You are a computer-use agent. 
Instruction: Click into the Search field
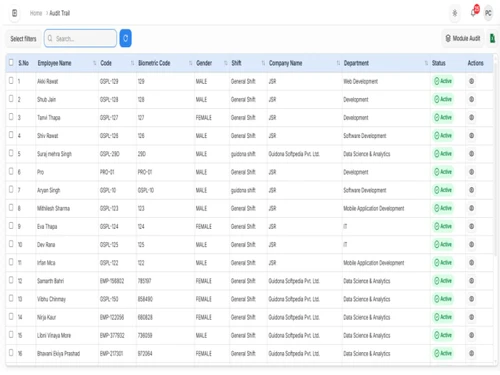pyautogui.click(x=80, y=38)
